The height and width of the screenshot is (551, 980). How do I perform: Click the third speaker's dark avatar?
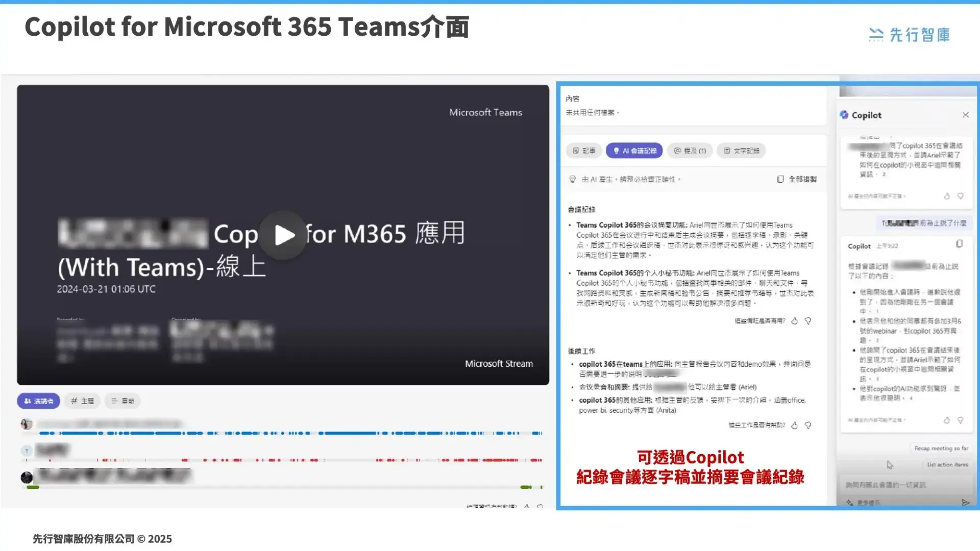point(27,478)
